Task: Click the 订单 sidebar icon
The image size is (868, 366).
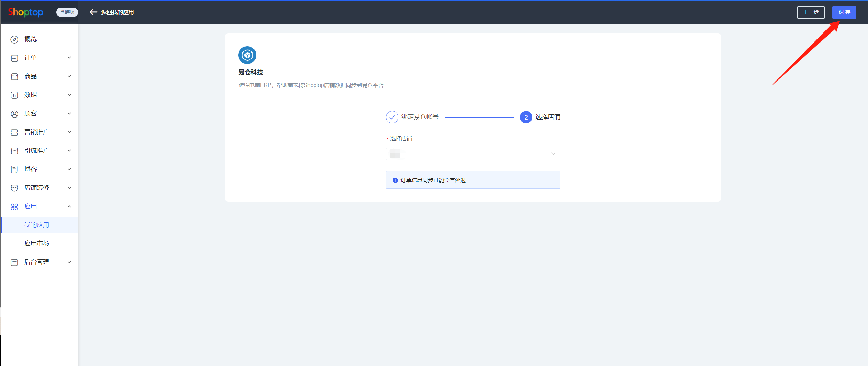Action: [x=14, y=58]
